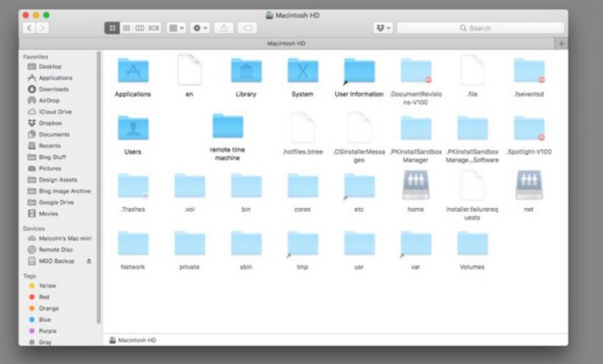Eject the MGO Backup drive

[x=89, y=261]
